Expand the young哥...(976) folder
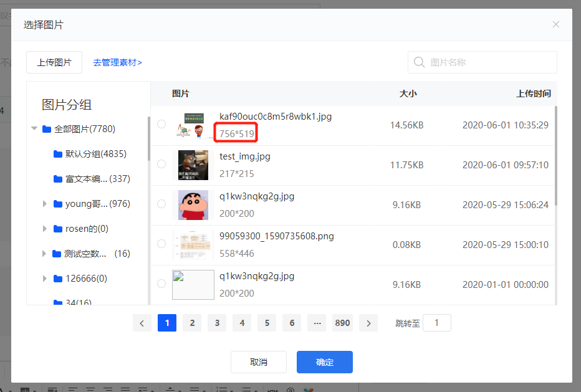Screen dimensions: 581x392 pos(44,204)
